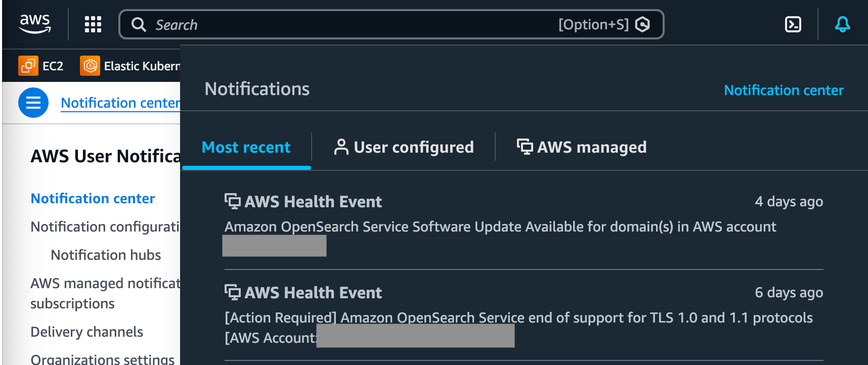Viewport: 868px width, 365px height.
Task: Click the hexagon shortcut icon in search bar
Action: [642, 24]
